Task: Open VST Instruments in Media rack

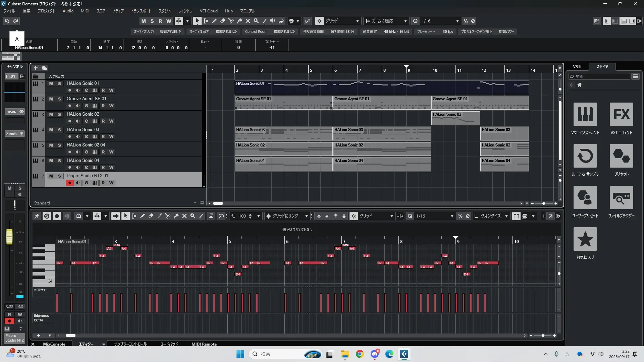Action: (585, 115)
